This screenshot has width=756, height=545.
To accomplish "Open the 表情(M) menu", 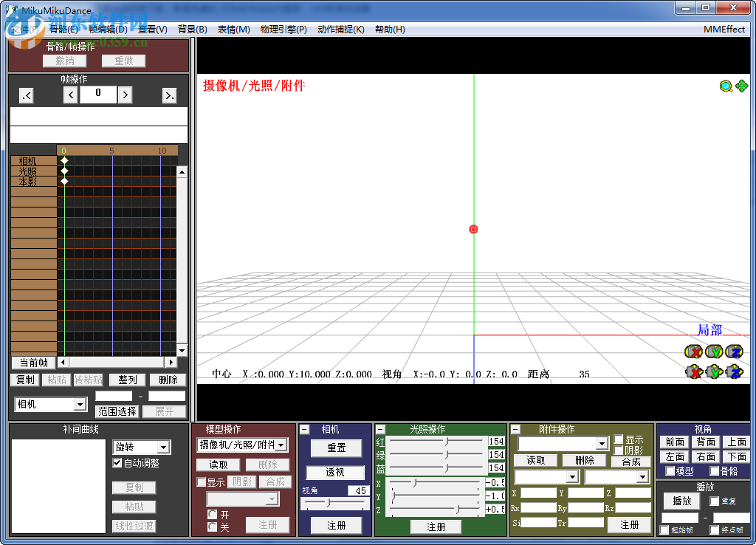I will tap(233, 30).
